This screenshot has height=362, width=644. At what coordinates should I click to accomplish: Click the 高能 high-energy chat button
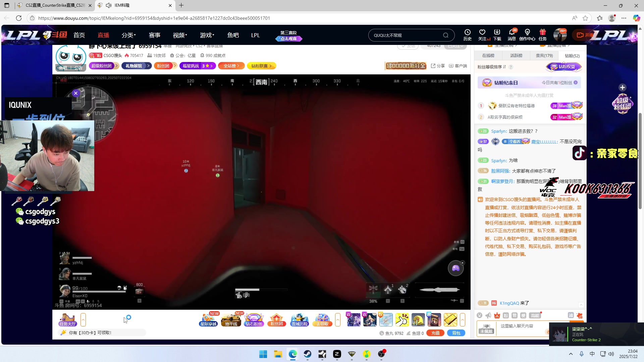[x=535, y=315]
